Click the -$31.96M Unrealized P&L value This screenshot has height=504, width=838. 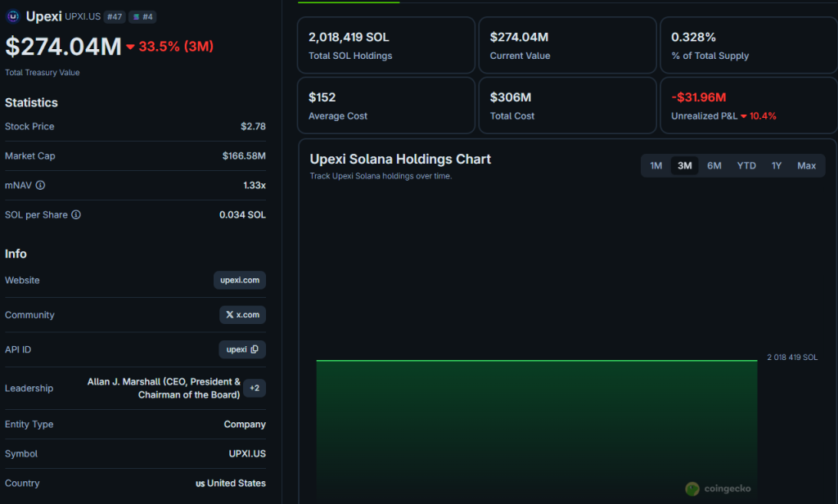point(699,97)
